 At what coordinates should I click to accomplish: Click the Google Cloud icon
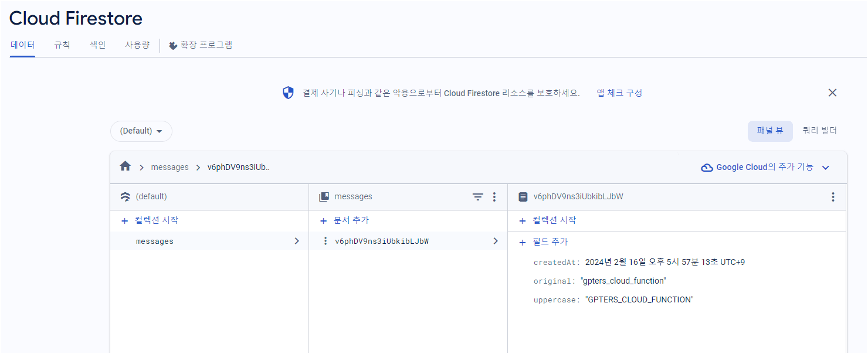(707, 168)
